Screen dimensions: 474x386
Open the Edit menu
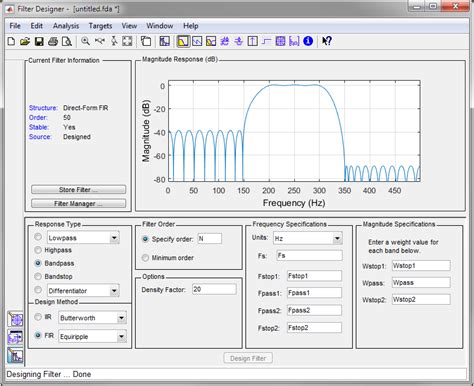pyautogui.click(x=36, y=26)
